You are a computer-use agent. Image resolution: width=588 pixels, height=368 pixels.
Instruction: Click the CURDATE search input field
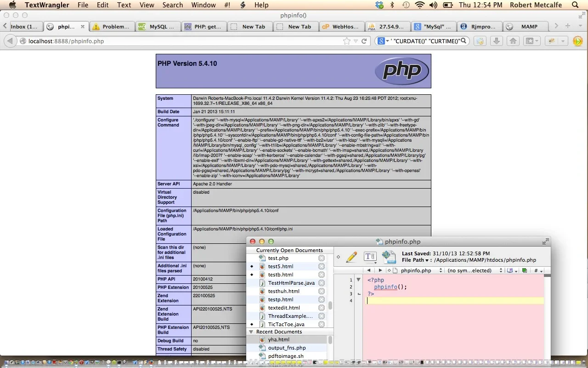click(x=425, y=41)
